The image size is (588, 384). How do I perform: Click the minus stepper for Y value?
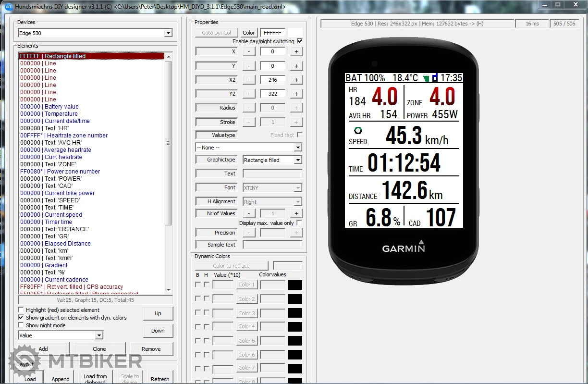(248, 66)
